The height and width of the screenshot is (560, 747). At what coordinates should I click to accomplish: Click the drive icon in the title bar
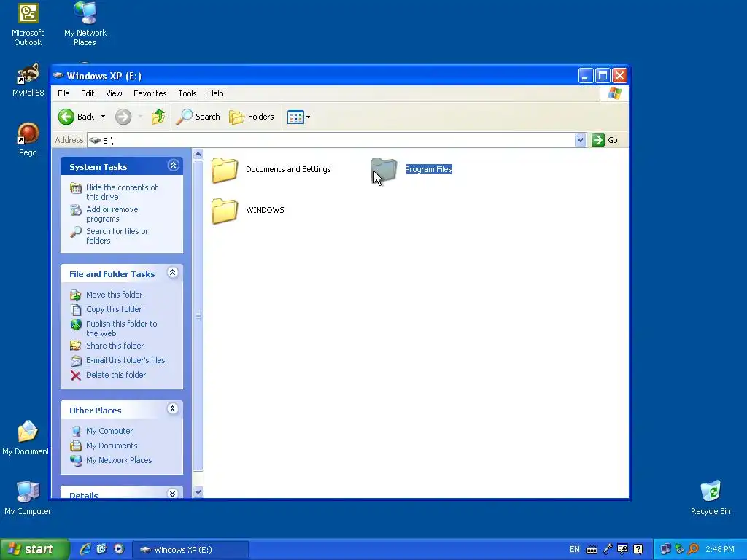point(58,75)
